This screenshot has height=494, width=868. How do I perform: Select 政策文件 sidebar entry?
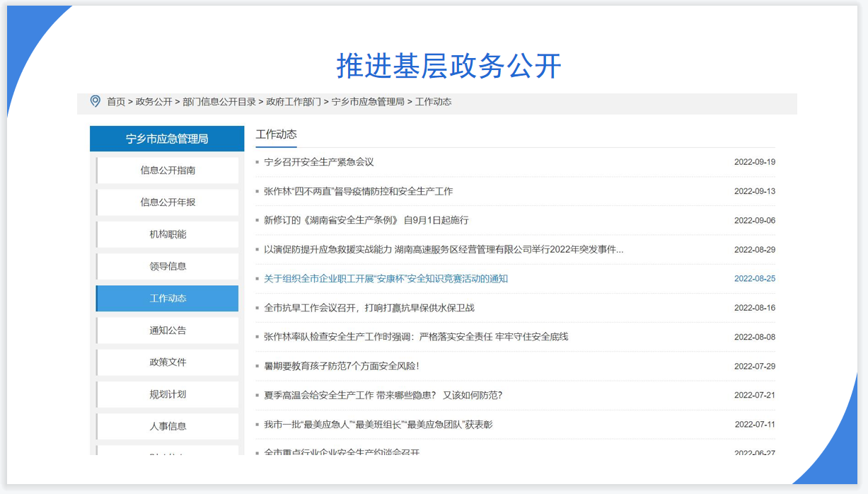pyautogui.click(x=168, y=362)
